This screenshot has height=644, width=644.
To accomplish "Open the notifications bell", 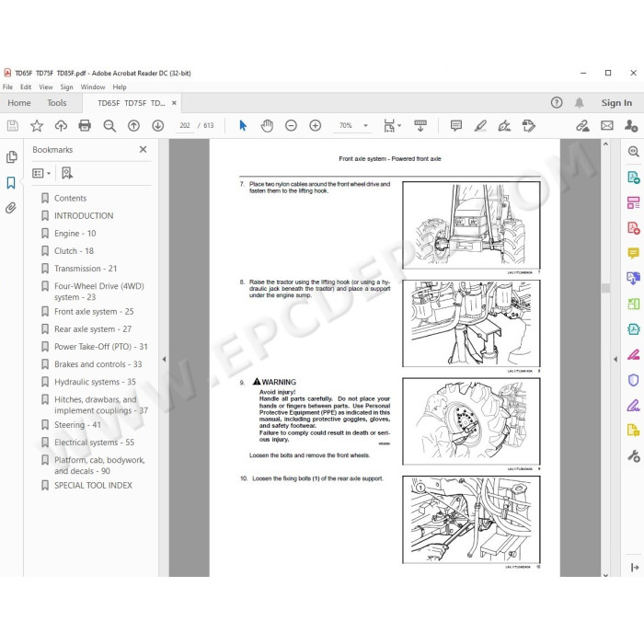I will tap(579, 103).
